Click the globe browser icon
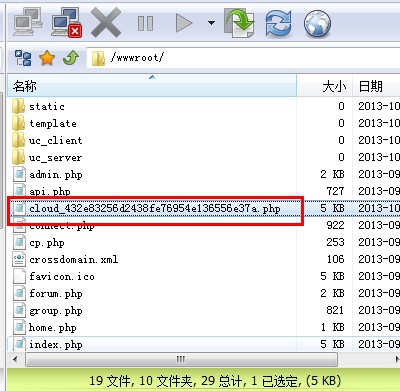Image resolution: width=400 pixels, height=391 pixels. 317,24
